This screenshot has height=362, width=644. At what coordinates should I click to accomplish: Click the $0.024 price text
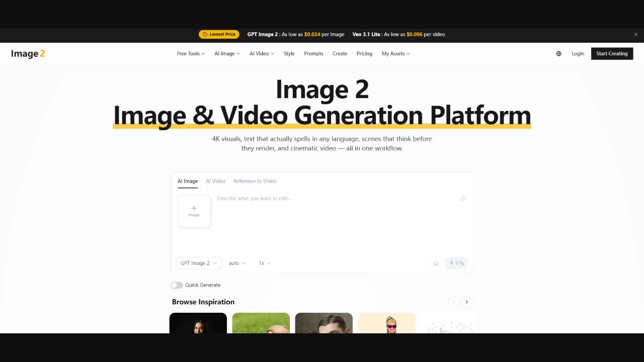[312, 34]
